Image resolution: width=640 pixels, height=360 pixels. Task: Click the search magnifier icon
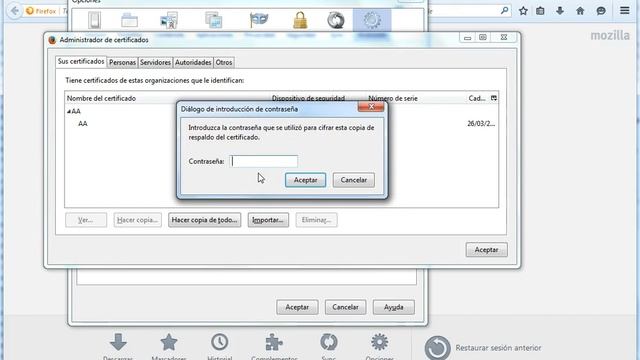tap(504, 11)
